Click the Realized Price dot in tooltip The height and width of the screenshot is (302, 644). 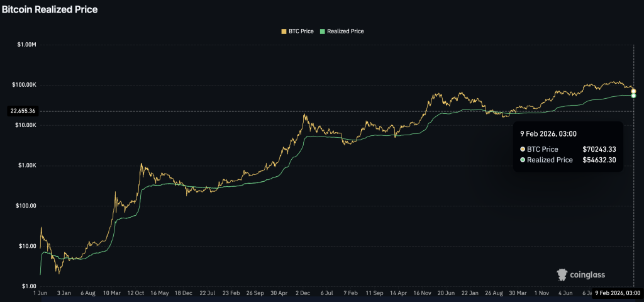tap(523, 160)
